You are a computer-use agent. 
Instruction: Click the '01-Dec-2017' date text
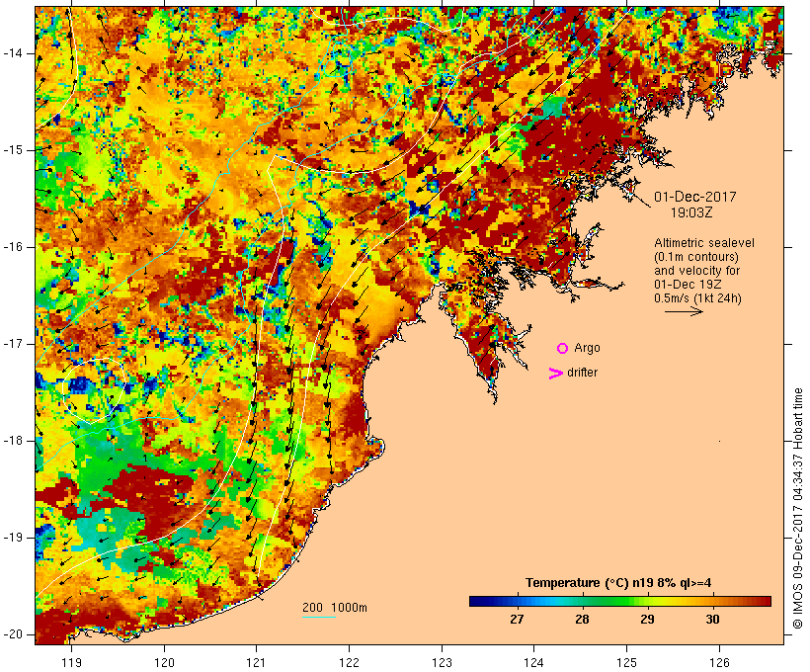point(694,197)
